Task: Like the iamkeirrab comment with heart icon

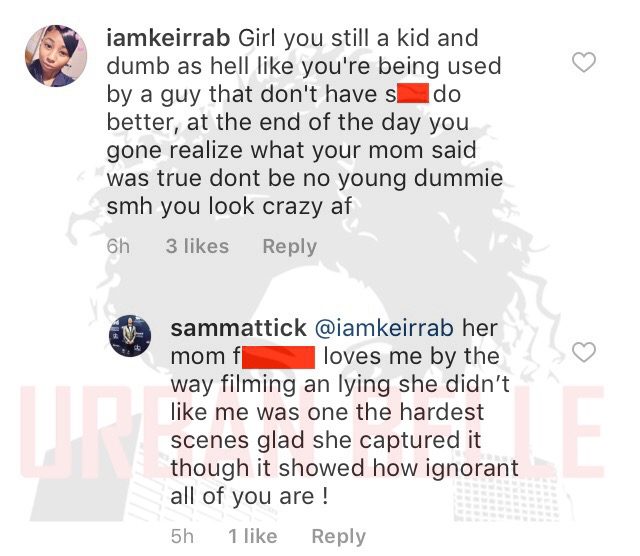Action: pos(584,62)
